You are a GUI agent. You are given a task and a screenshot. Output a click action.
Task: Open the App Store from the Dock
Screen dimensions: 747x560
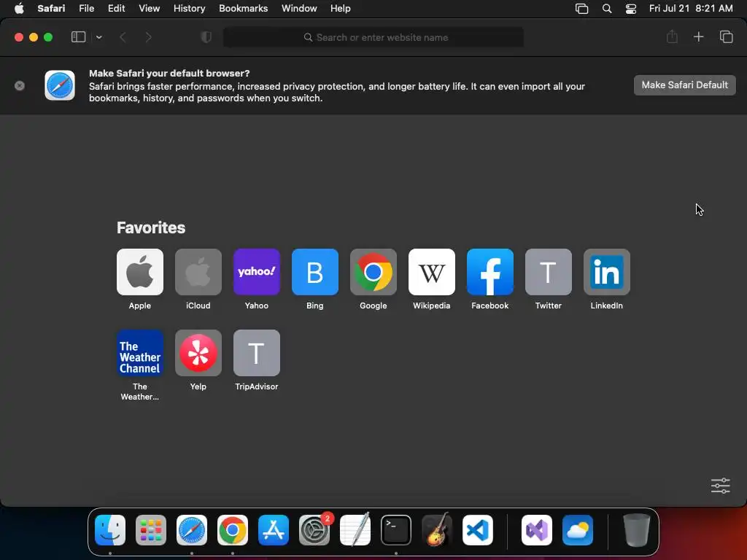[274, 530]
